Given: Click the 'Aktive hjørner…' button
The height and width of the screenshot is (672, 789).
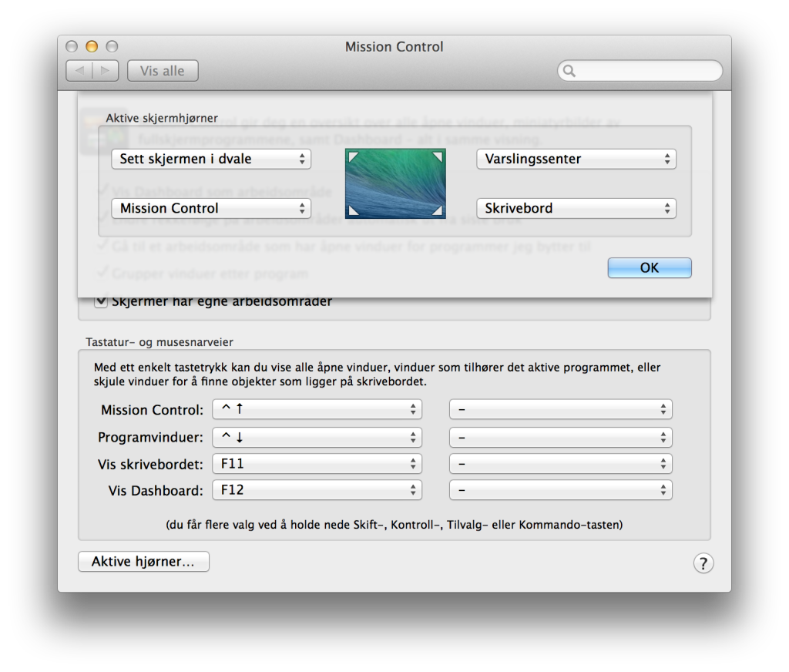Looking at the screenshot, I should point(143,562).
